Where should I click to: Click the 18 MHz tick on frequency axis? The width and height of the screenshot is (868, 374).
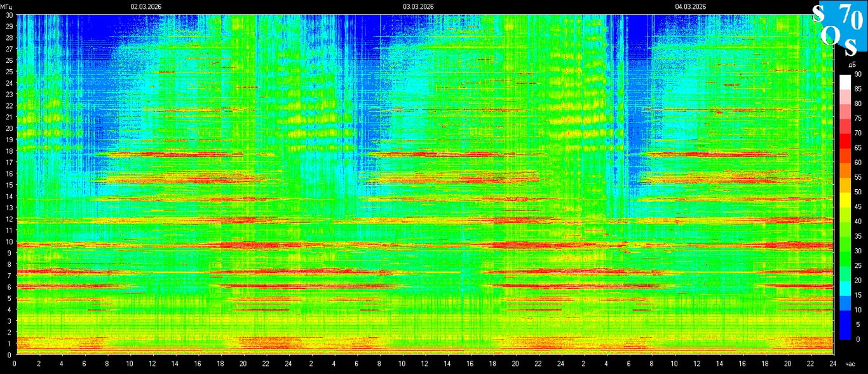(x=9, y=151)
